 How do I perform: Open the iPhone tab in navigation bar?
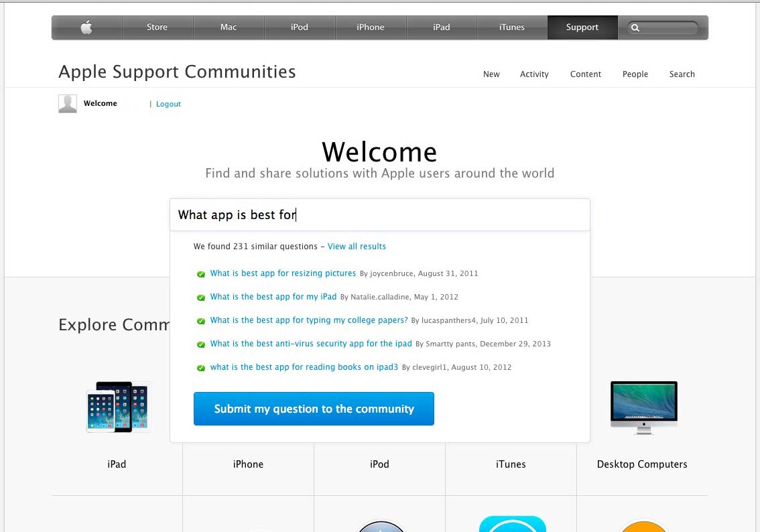(x=371, y=27)
